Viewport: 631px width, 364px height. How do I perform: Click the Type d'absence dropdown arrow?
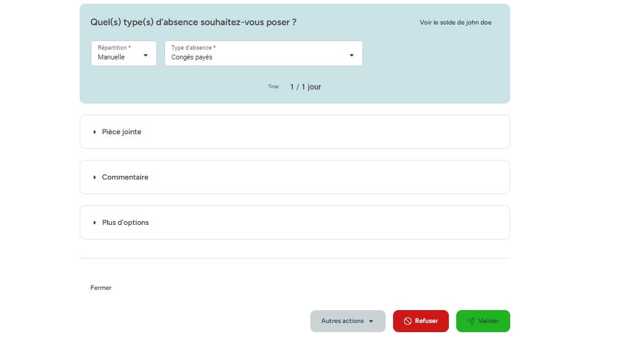352,55
